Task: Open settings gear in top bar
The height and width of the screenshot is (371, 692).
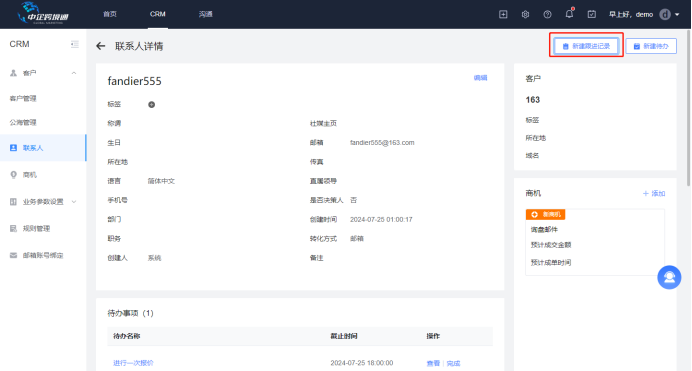Action: pyautogui.click(x=525, y=15)
